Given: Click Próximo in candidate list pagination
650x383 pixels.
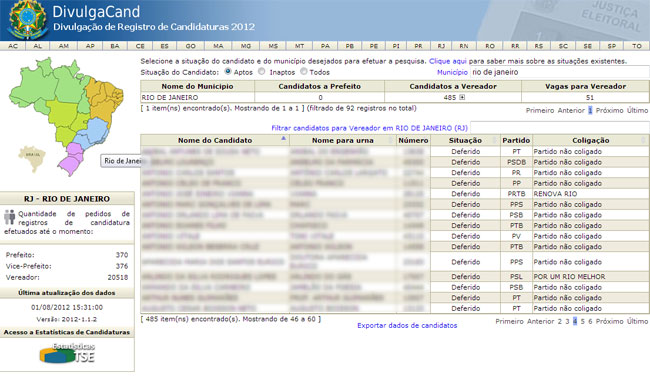Looking at the screenshot, I should pyautogui.click(x=609, y=321).
